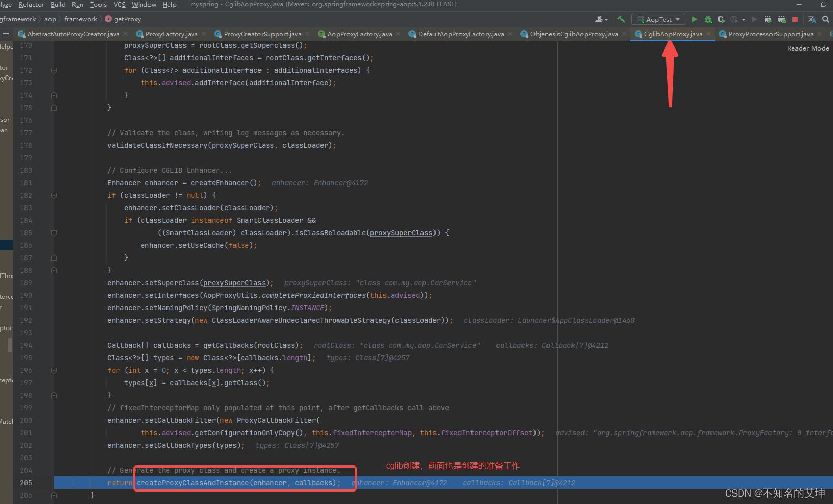
Task: Build the project with the hammer icon
Action: point(621,19)
